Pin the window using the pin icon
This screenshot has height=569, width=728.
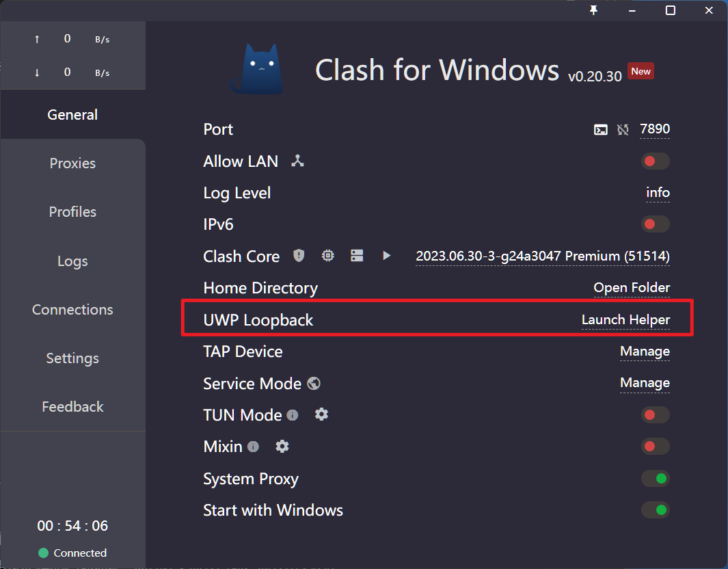593,10
